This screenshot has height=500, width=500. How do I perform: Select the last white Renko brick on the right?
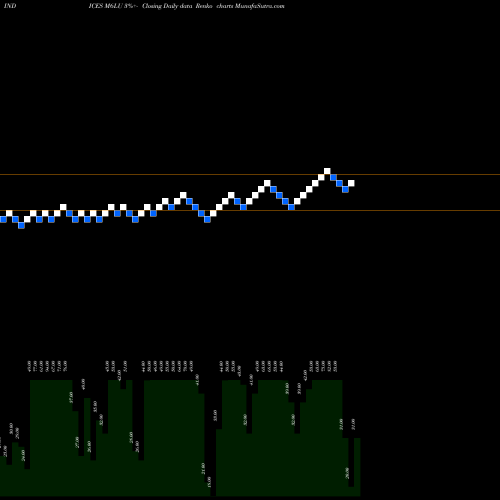[x=351, y=183]
